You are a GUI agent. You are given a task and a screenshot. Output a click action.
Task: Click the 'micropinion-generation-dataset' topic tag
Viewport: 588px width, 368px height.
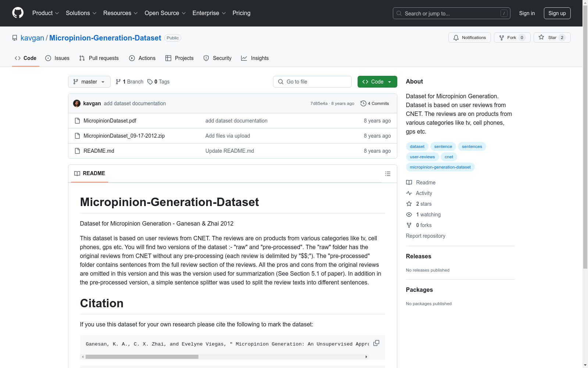pyautogui.click(x=440, y=167)
